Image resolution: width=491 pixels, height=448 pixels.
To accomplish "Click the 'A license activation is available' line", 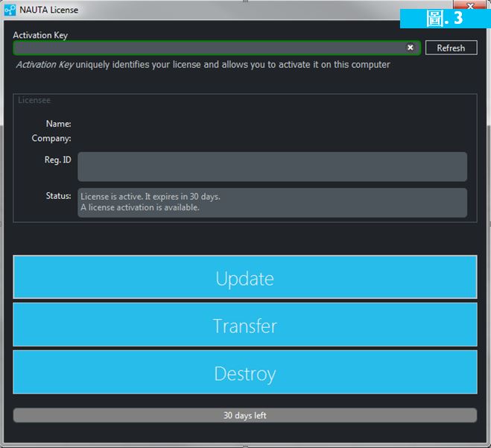I will pyautogui.click(x=140, y=207).
